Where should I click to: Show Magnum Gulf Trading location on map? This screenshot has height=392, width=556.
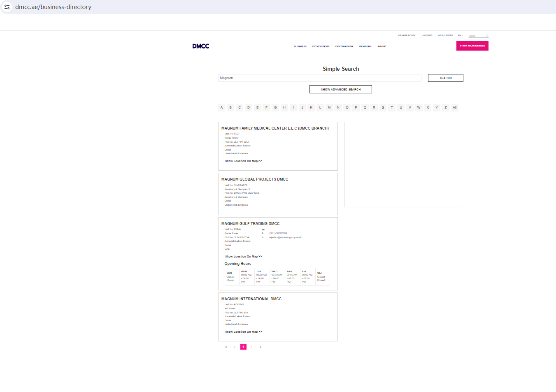(x=244, y=257)
